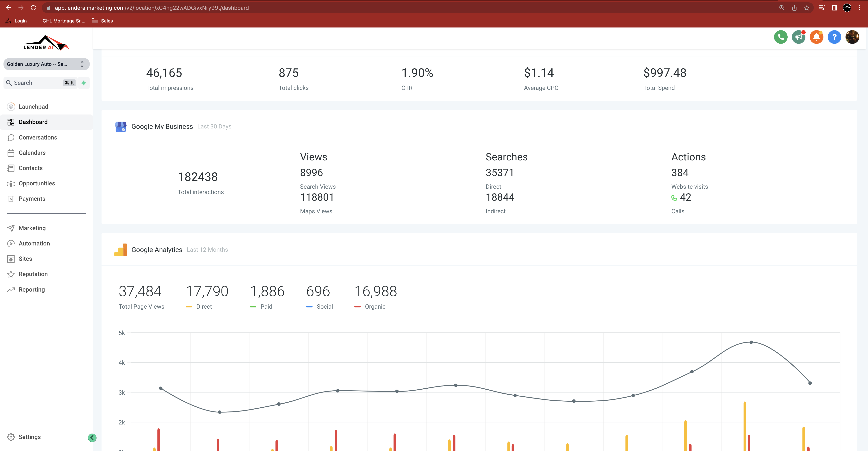Click the browser forward arrow
The image size is (868, 451).
tap(21, 8)
